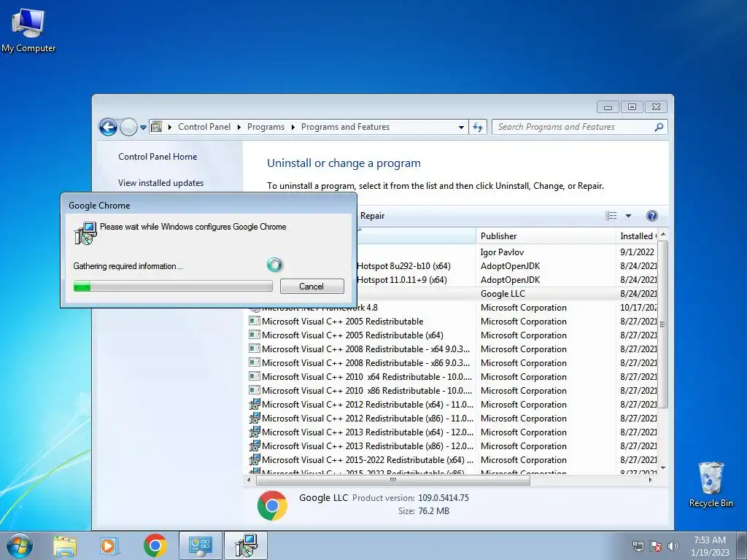Open Help with the question mark icon
This screenshot has height=560, width=747.
pyautogui.click(x=651, y=216)
